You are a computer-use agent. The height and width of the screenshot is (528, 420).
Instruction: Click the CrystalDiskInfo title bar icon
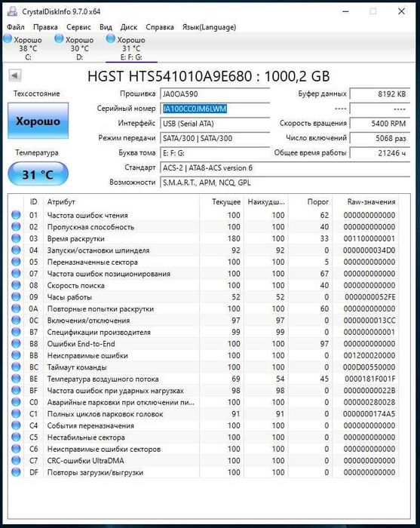[12, 11]
